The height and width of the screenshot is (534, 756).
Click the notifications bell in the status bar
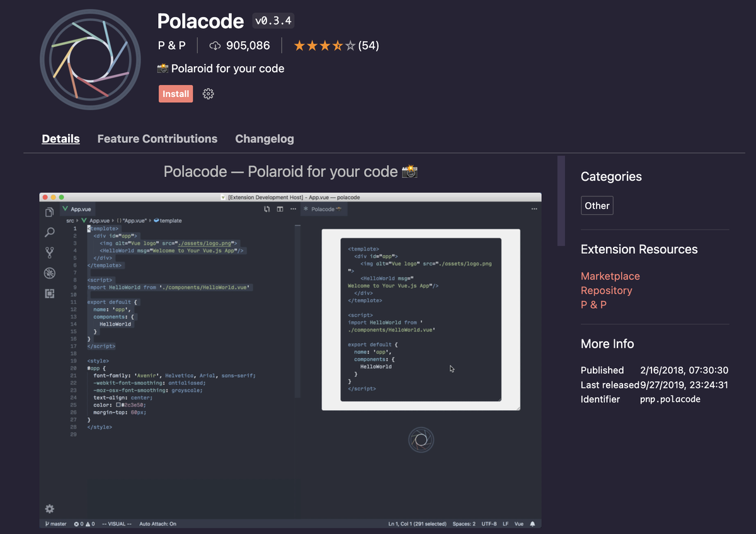(531, 523)
